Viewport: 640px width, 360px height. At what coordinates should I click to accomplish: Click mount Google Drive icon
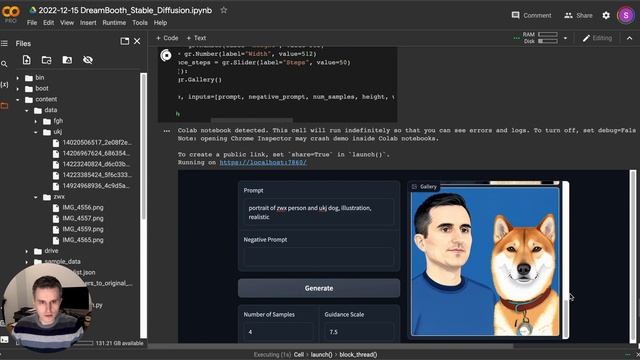(x=67, y=60)
